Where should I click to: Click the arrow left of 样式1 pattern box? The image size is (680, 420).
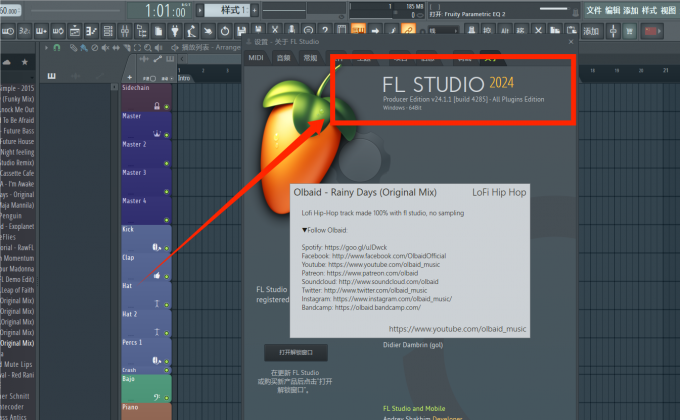click(x=199, y=10)
